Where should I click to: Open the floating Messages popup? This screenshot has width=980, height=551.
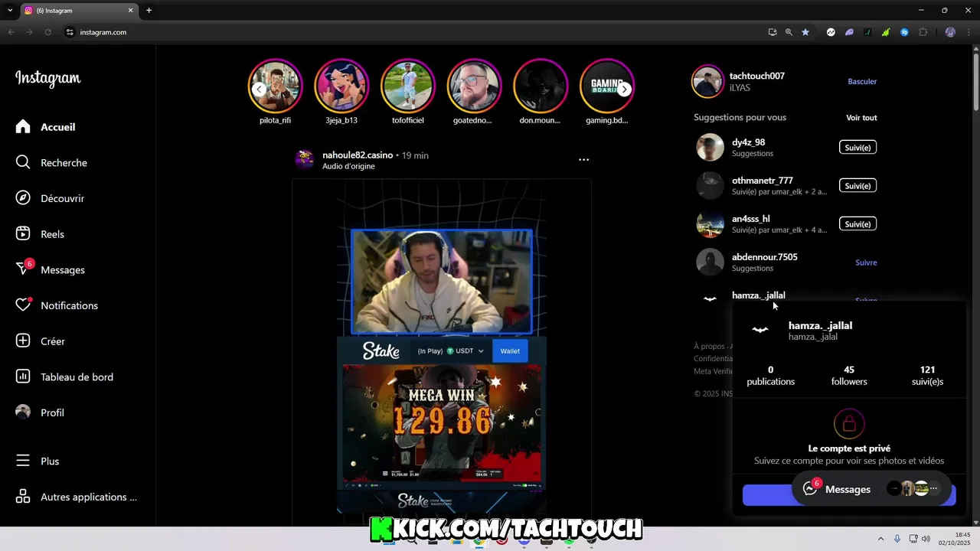(871, 489)
